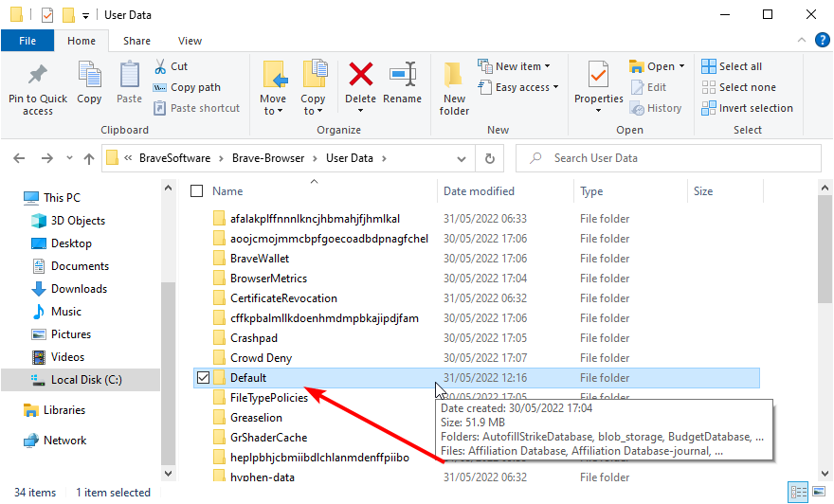Go Forward in navigation
Viewport: 834px width, 504px height.
click(x=46, y=158)
